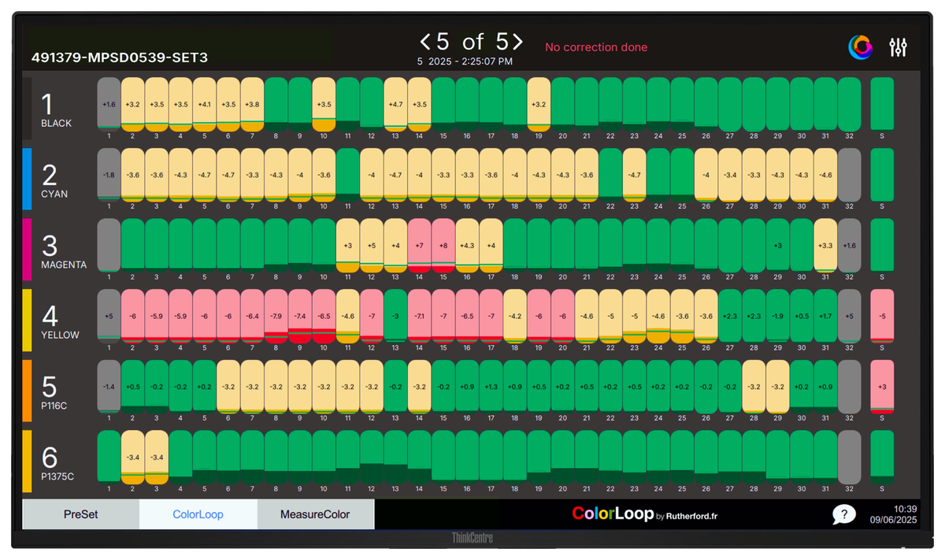
Task: Select Yellow zone 18 bar showing -4.2
Action: point(515,316)
